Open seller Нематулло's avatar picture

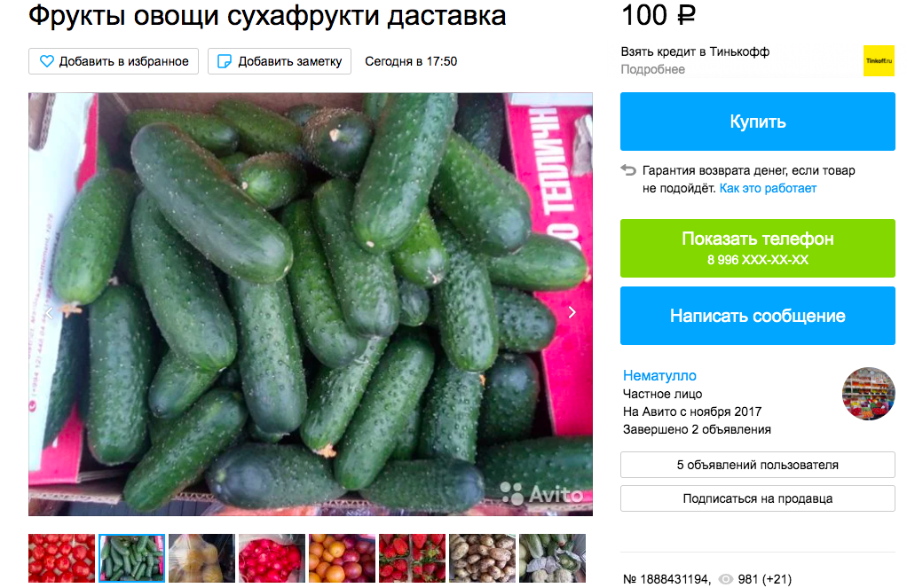coord(868,394)
